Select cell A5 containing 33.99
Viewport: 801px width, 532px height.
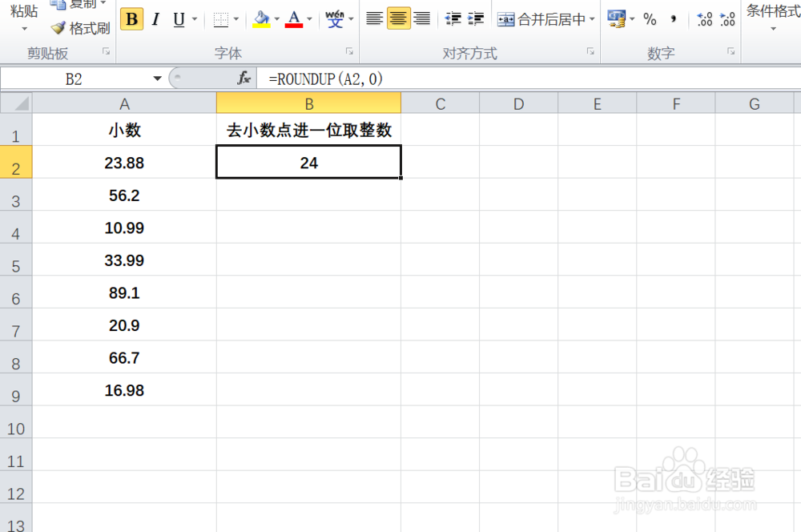124,260
